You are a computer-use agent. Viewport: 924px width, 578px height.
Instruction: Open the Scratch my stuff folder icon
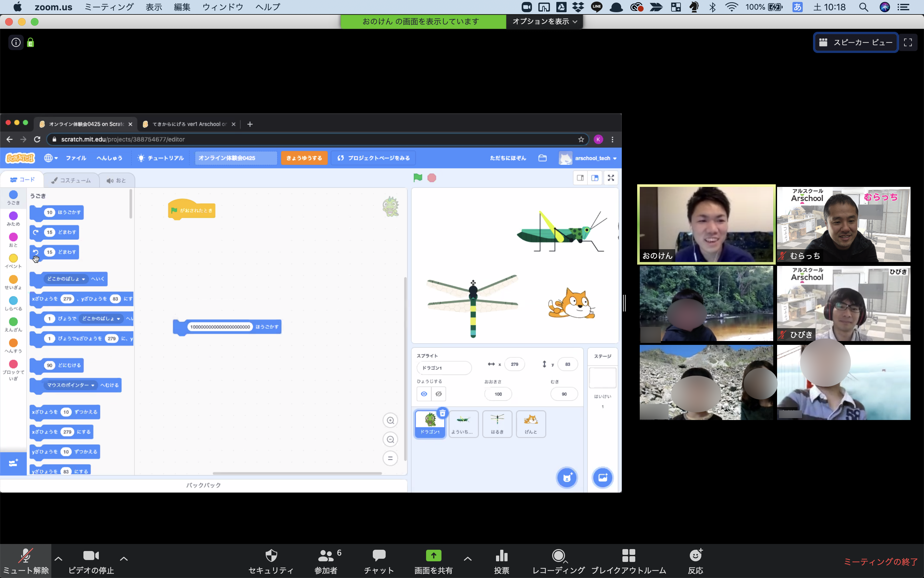[x=543, y=158]
